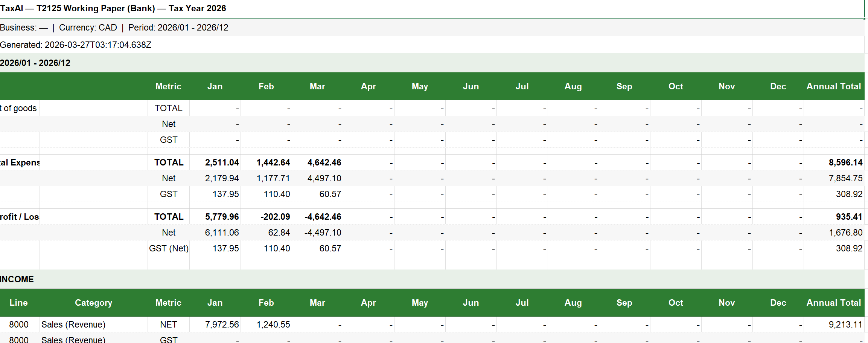
Task: Click the Total Expenses annual total 8,596.14
Action: [845, 162]
